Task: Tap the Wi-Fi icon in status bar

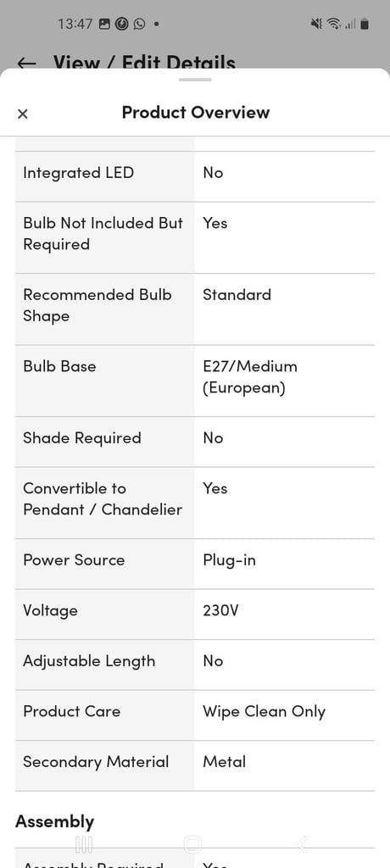Action: pyautogui.click(x=333, y=24)
